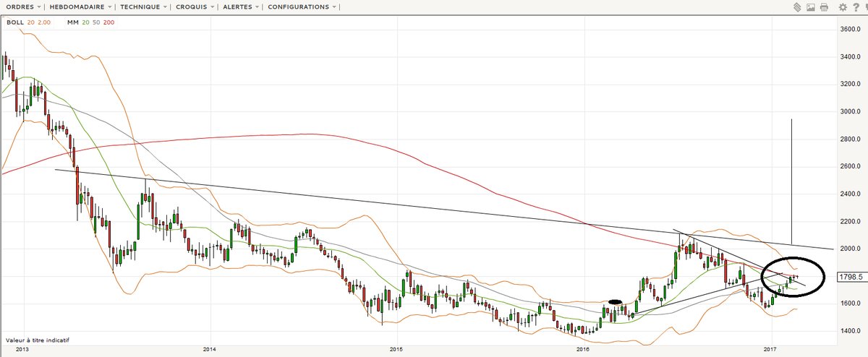Click the MM 50 period value
The image size is (868, 357).
coord(95,22)
